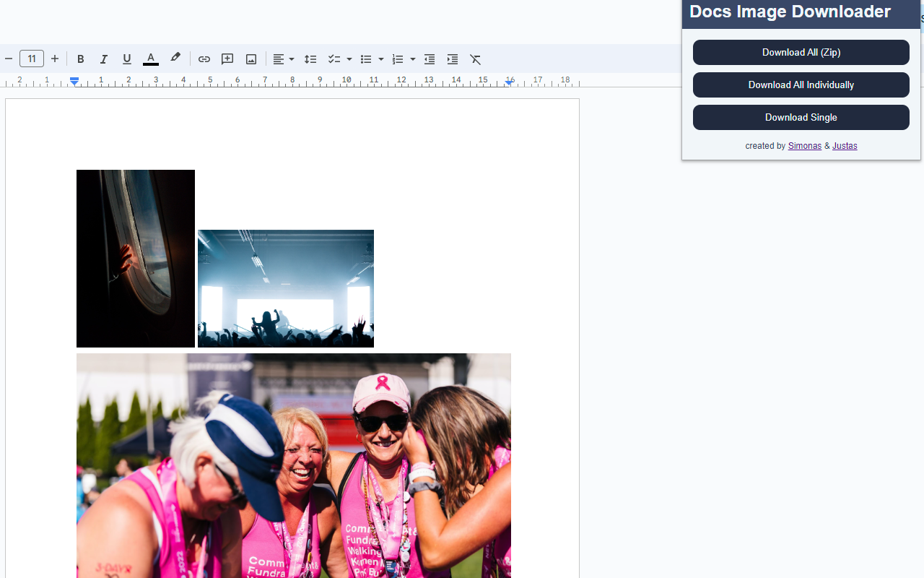
Task: Open the line spacing control
Action: click(x=310, y=59)
